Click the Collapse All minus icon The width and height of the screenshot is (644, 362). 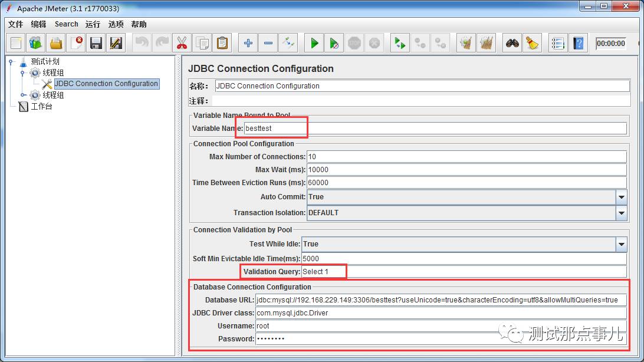(268, 43)
